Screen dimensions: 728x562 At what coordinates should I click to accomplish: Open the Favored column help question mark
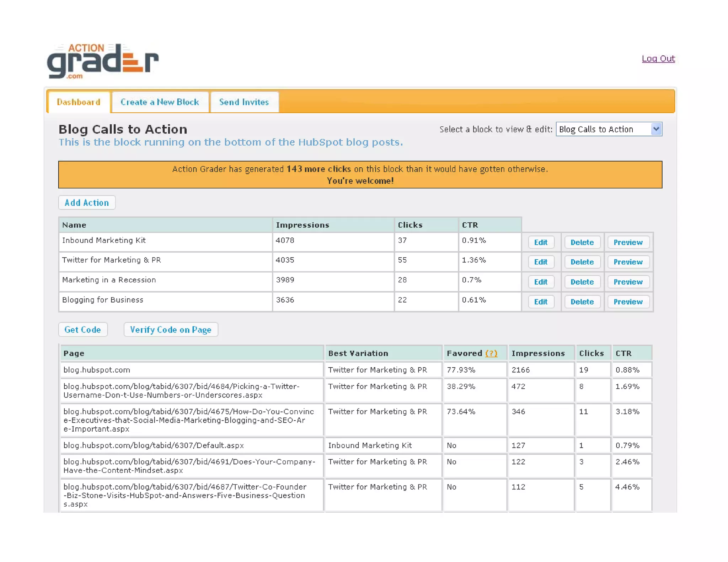491,353
